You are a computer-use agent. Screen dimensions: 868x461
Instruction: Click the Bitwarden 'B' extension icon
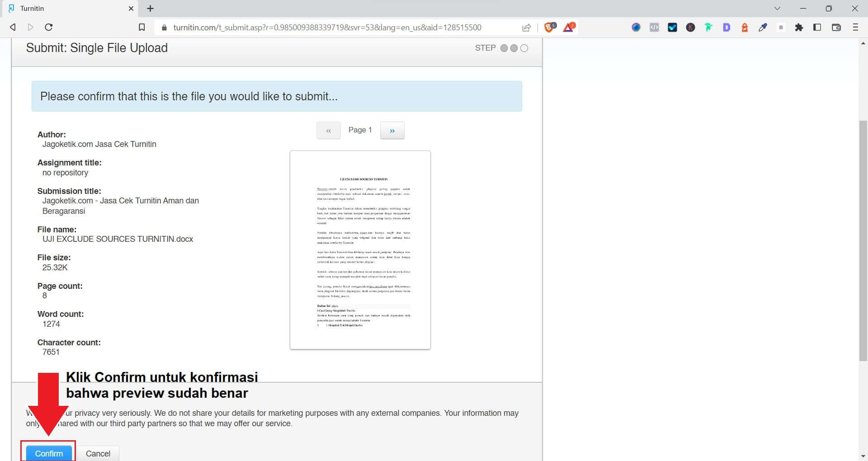tap(781, 27)
